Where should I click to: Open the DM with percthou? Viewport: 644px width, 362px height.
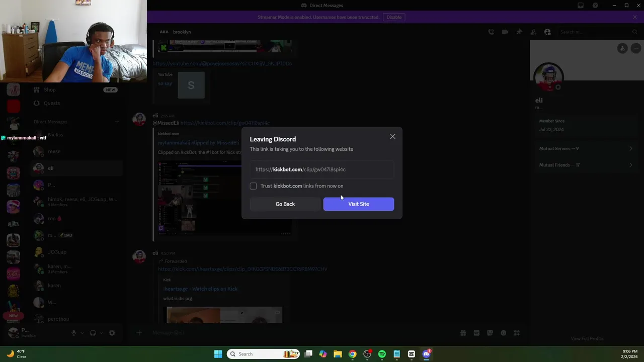(75, 319)
